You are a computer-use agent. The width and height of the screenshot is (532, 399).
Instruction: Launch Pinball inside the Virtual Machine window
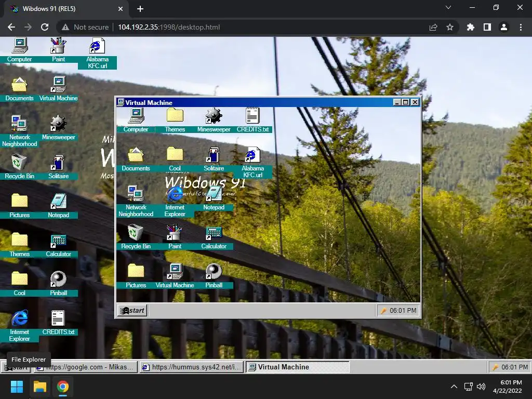[214, 276]
